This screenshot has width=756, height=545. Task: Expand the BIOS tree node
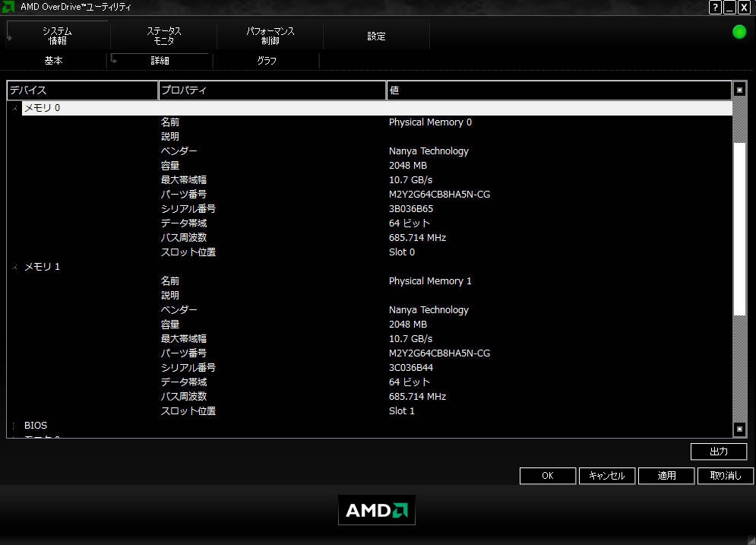coord(14,426)
